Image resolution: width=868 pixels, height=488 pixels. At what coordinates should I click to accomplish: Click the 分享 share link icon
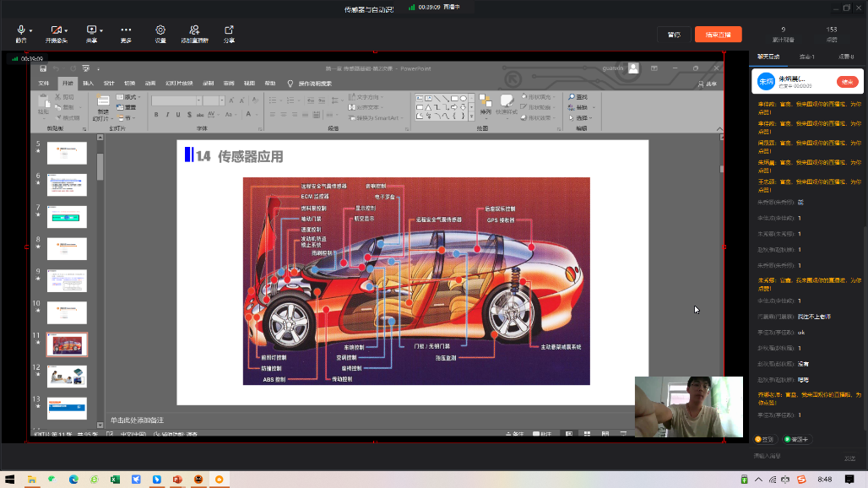[x=229, y=30]
